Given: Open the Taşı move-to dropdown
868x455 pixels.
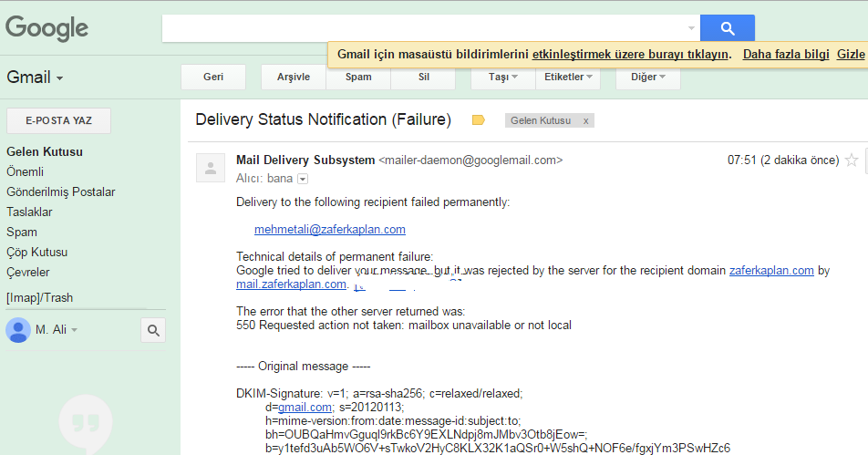Looking at the screenshot, I should click(x=502, y=77).
